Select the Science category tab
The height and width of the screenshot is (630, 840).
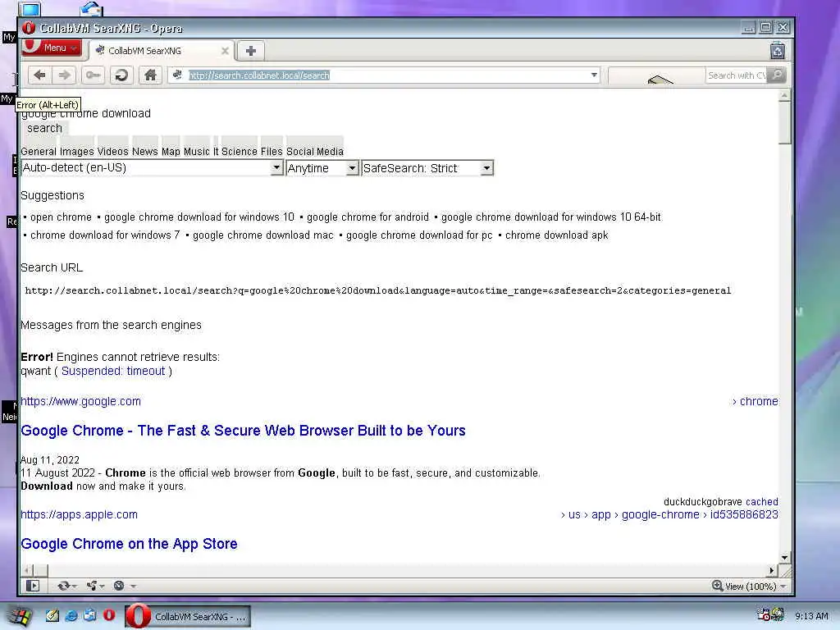[x=240, y=152]
